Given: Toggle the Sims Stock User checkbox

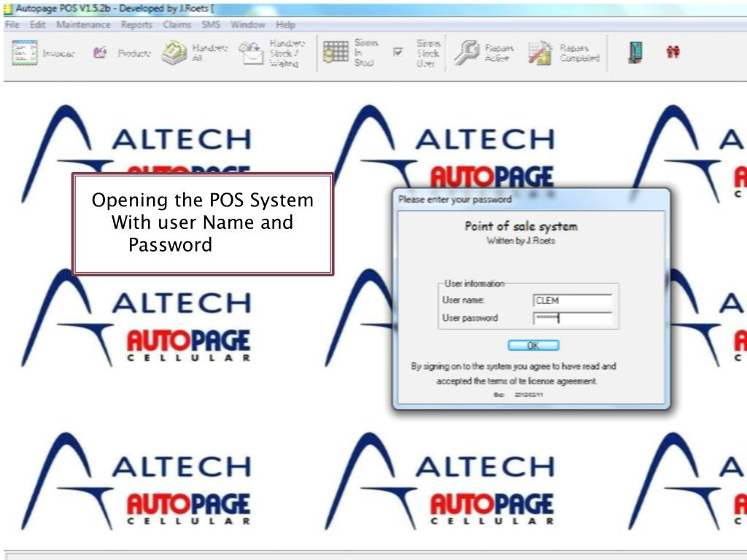Looking at the screenshot, I should tap(398, 52).
